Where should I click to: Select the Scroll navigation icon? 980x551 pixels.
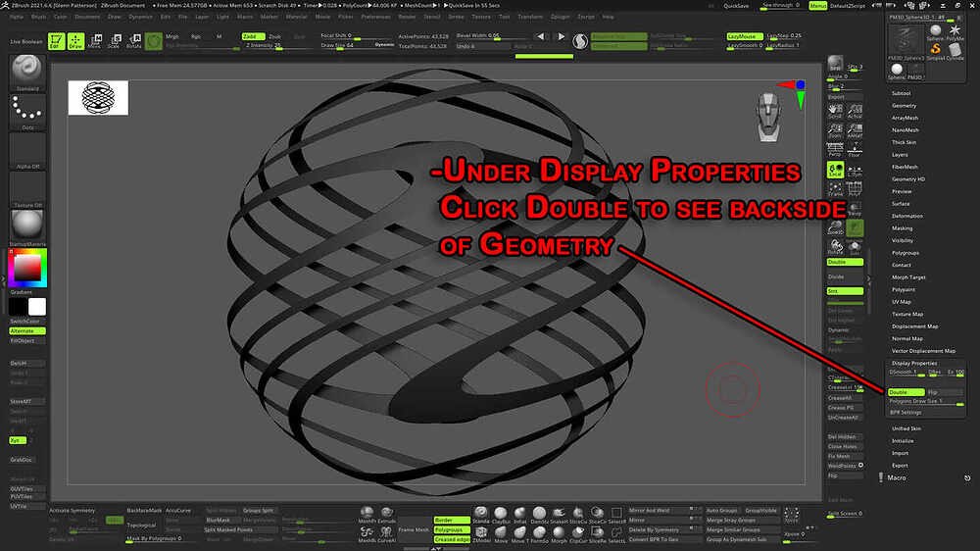(835, 112)
